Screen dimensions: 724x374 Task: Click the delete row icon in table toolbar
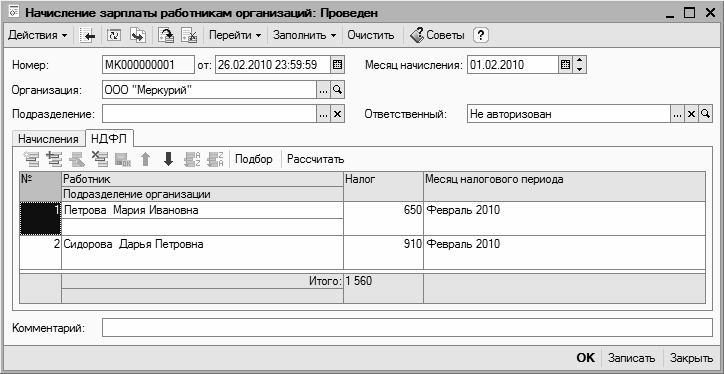(x=99, y=159)
